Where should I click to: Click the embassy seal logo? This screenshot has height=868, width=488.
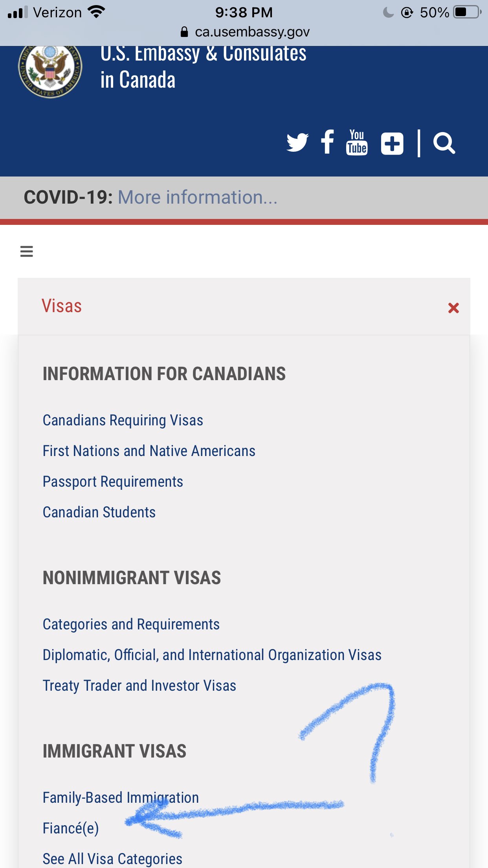coord(50,70)
